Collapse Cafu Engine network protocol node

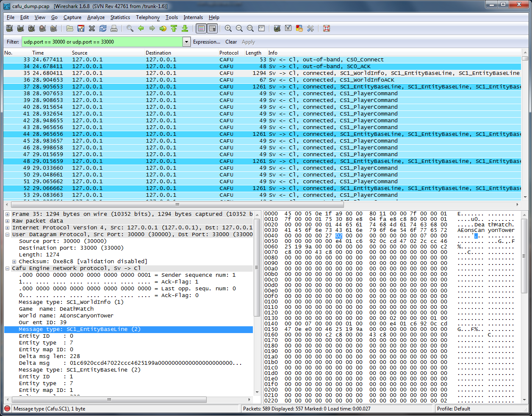8,268
